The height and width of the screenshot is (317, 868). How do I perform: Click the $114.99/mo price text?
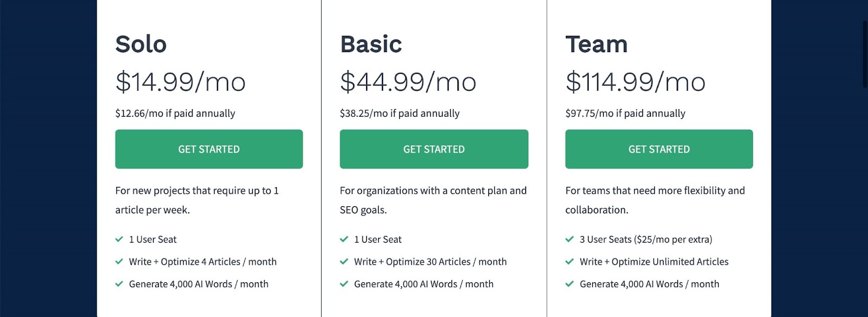click(635, 83)
